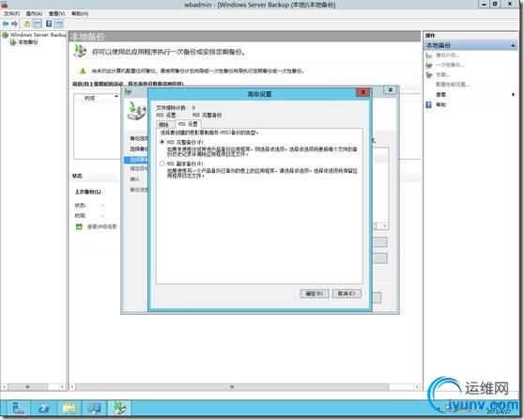
Task: Click the backup icon in the 本地备份 header
Action: (80, 51)
